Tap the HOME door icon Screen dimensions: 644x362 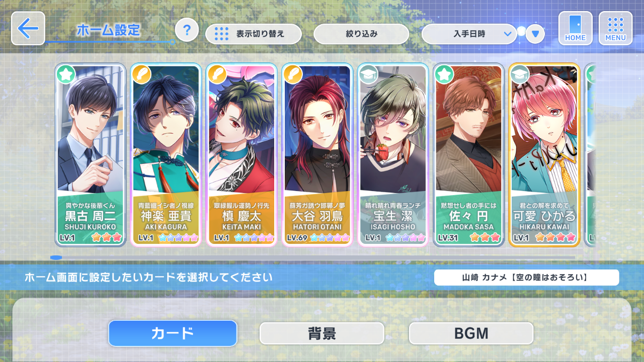click(x=575, y=28)
